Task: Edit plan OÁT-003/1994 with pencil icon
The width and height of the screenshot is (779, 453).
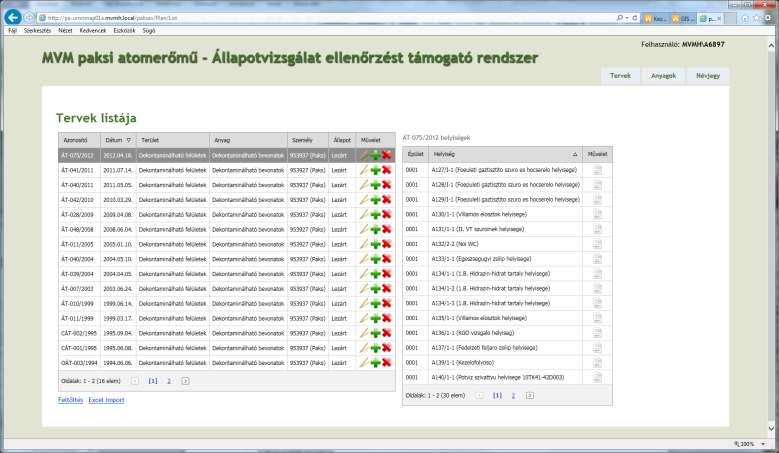Action: point(364,363)
